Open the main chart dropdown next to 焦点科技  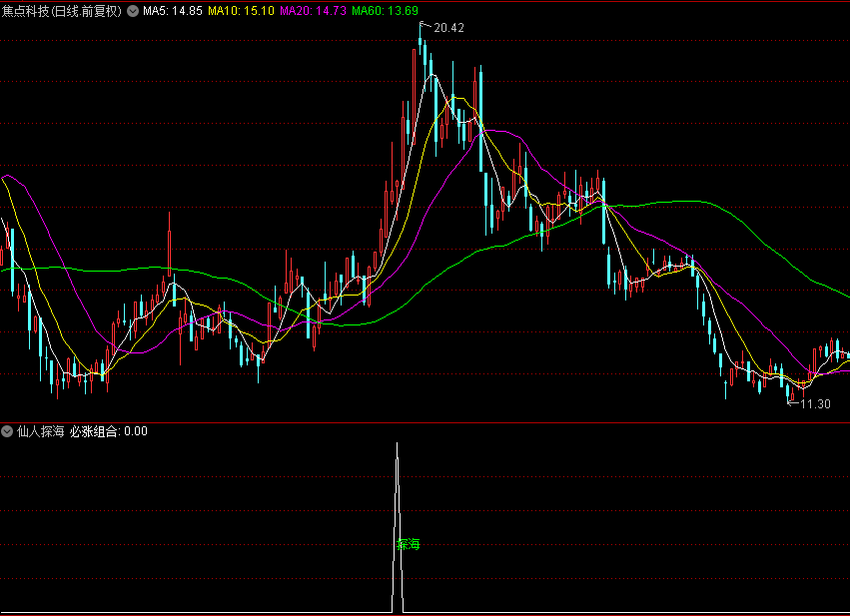click(x=133, y=11)
